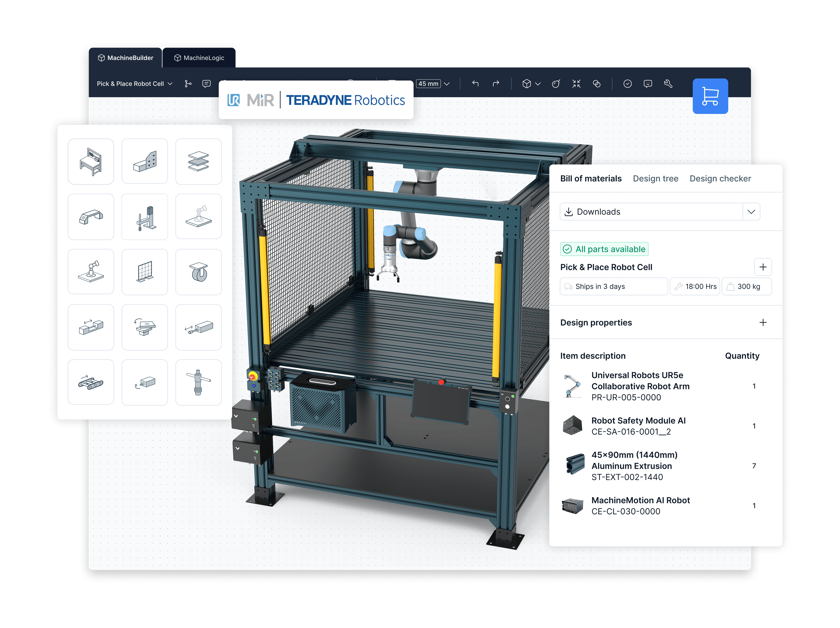Image resolution: width=840 pixels, height=628 pixels.
Task: Click the chat feedback icon in toolbar
Action: [648, 84]
